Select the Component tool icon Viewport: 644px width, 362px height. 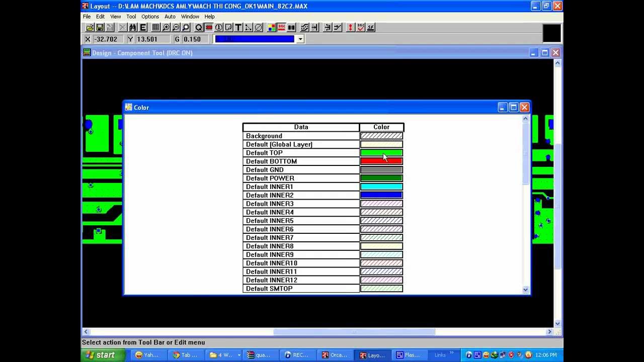coord(209,28)
